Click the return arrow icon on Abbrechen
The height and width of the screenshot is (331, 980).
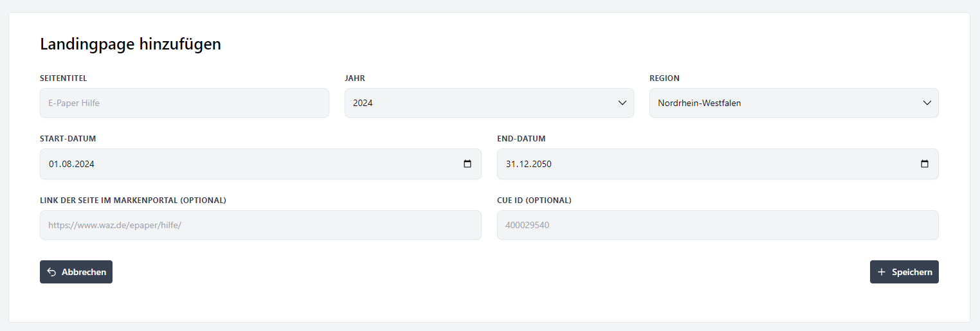(52, 272)
